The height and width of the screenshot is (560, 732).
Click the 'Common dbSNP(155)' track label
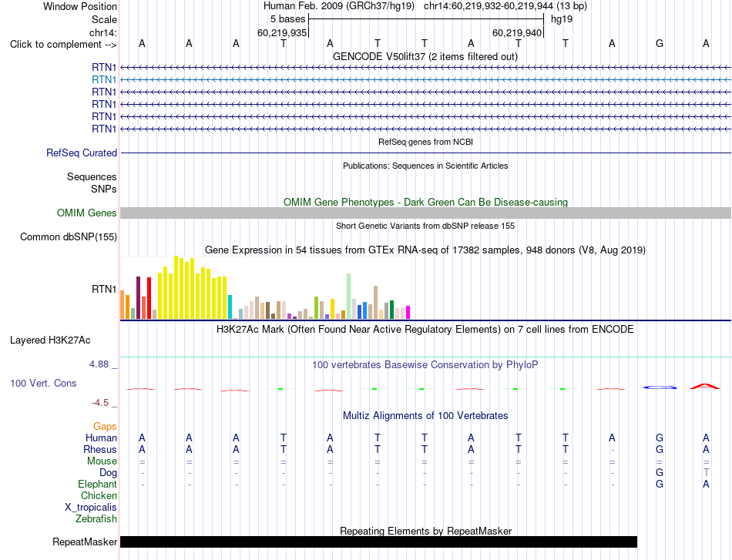[x=68, y=237]
